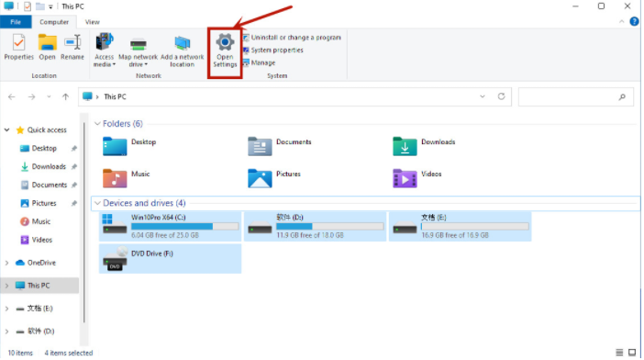Open the File menu tab
Screen dimensions: 644x360
pyautogui.click(x=16, y=22)
